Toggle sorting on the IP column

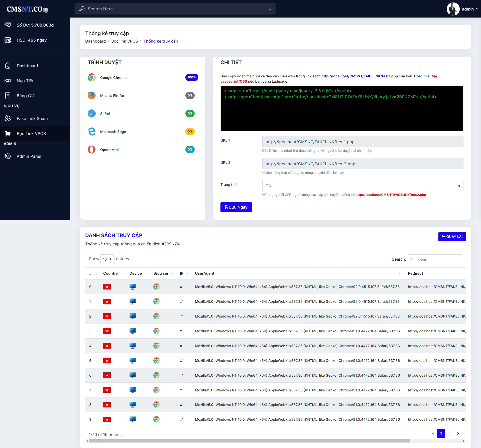pyautogui.click(x=184, y=273)
